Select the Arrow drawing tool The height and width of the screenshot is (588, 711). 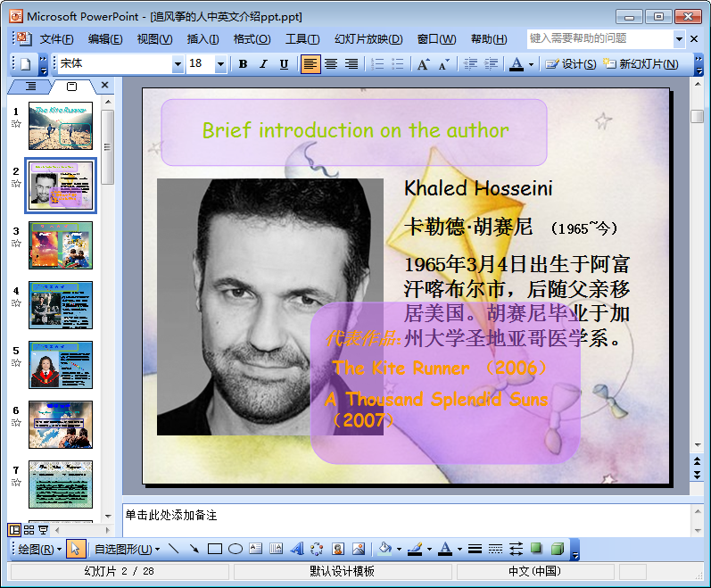coord(194,549)
